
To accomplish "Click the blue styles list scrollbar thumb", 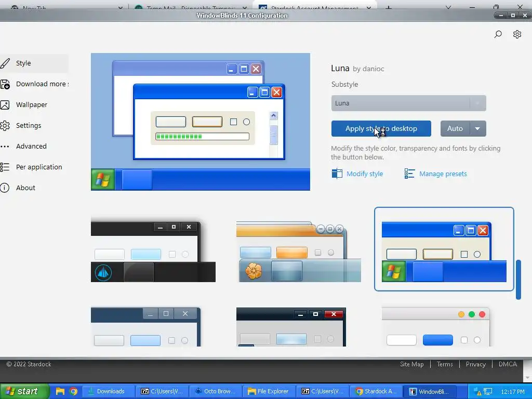I will tap(518, 280).
